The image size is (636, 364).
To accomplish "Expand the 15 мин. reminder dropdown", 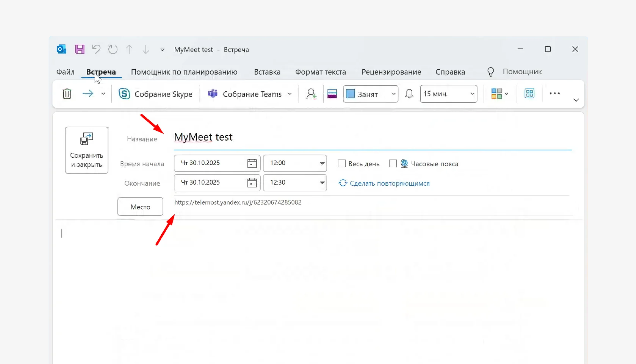I will tap(472, 94).
